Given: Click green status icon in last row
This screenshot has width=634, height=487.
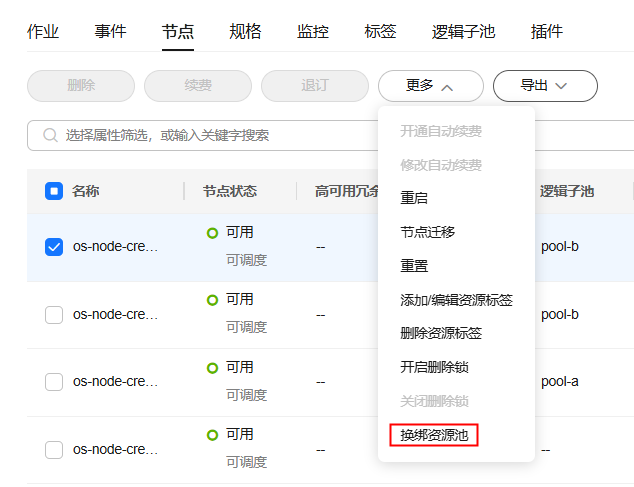Looking at the screenshot, I should [212, 435].
